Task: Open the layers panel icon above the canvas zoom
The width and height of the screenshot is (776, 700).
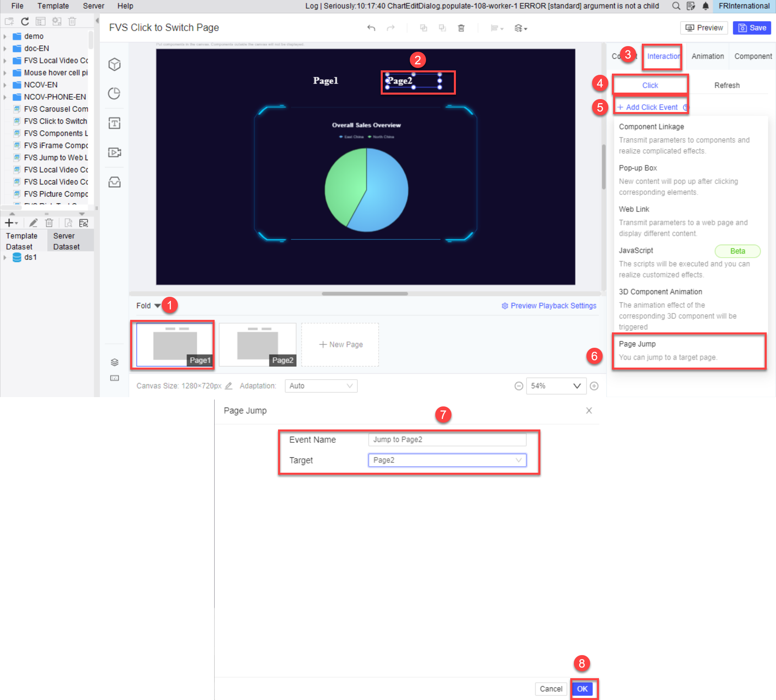Action: (x=114, y=362)
